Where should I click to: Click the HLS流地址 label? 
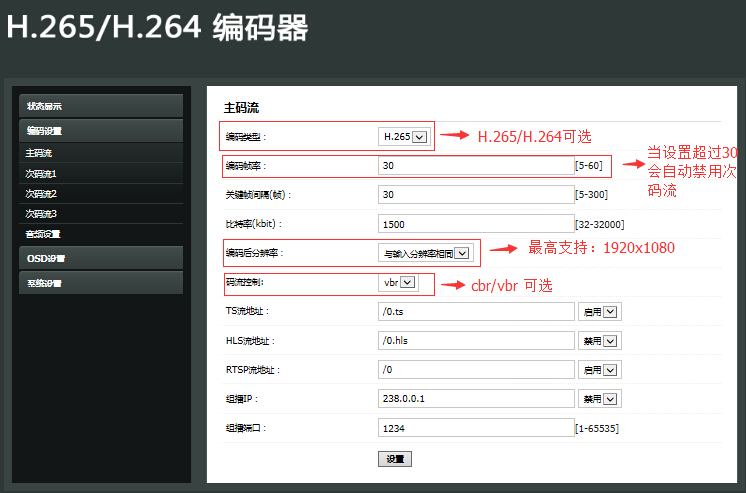(250, 341)
